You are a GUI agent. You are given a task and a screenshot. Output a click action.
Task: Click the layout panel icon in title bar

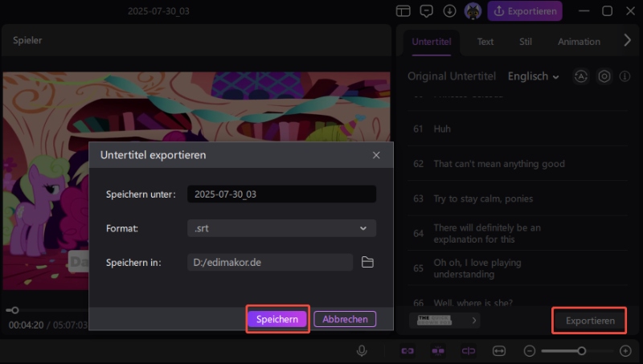(x=403, y=11)
